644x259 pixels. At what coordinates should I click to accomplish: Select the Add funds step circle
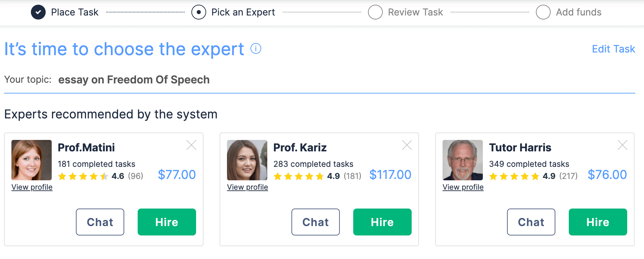[543, 12]
